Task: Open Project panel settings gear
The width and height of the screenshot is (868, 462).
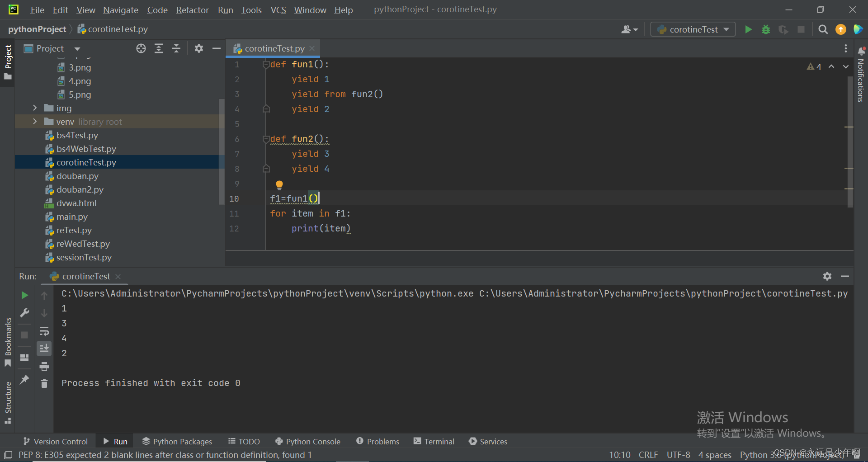Action: [x=199, y=48]
